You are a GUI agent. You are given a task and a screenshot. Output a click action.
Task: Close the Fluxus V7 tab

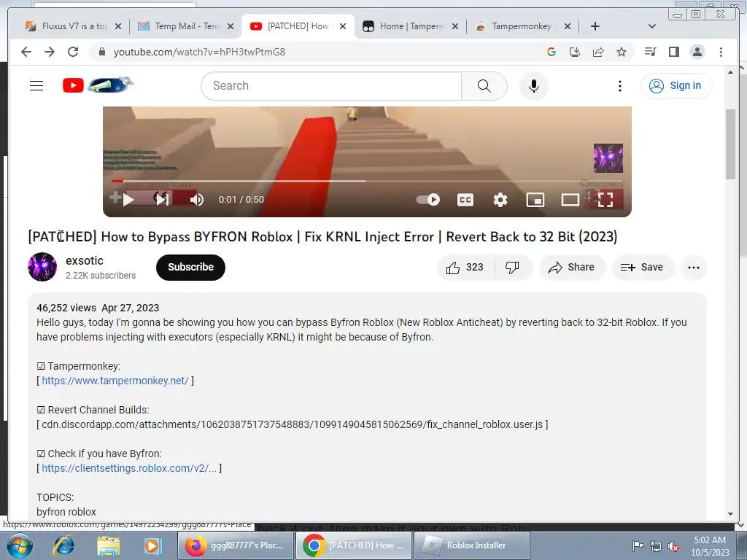click(x=118, y=26)
